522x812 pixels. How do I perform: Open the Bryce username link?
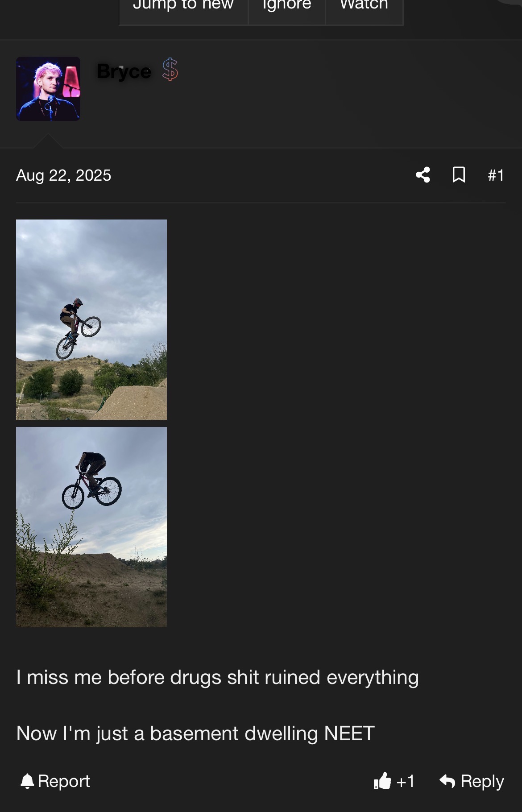click(x=124, y=71)
